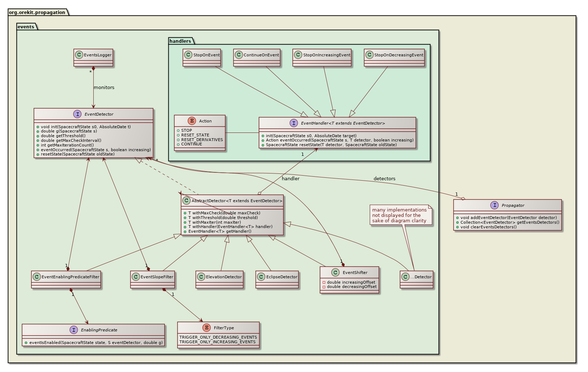The width and height of the screenshot is (588, 372).
Task: Click the FilterType enumeration icon
Action: [206, 327]
